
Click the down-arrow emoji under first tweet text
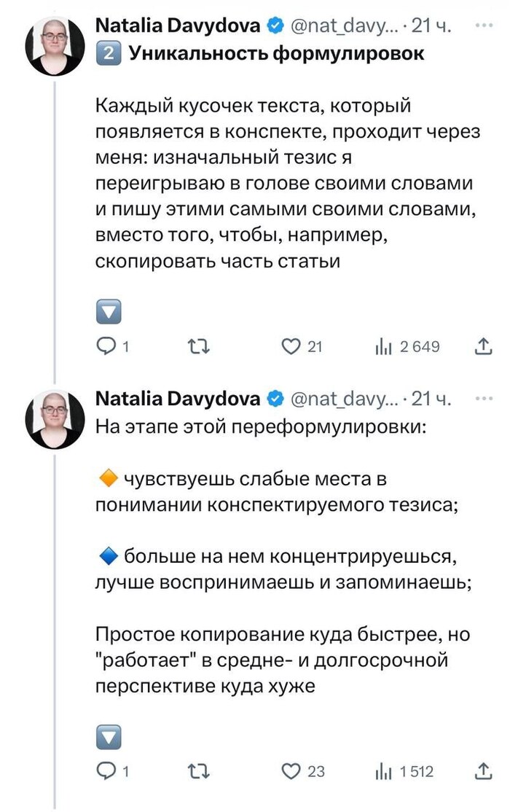(x=109, y=311)
